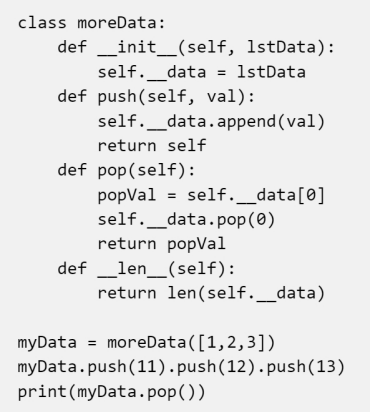Image resolution: width=370 pixels, height=412 pixels.
Task: Click the self.__data = lstData assignment
Action: click(x=201, y=72)
